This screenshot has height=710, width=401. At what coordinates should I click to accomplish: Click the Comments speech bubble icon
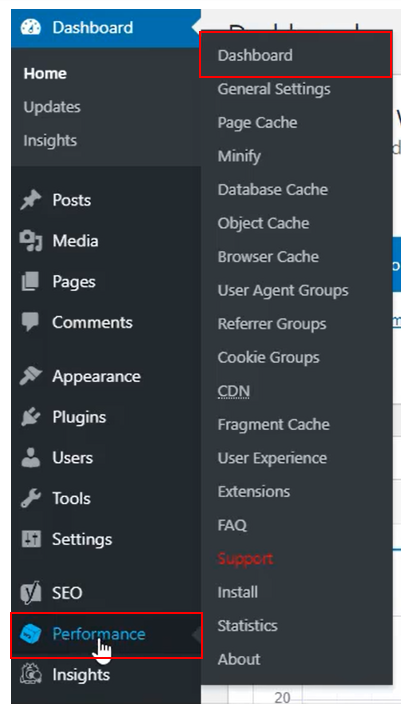[x=31, y=322]
